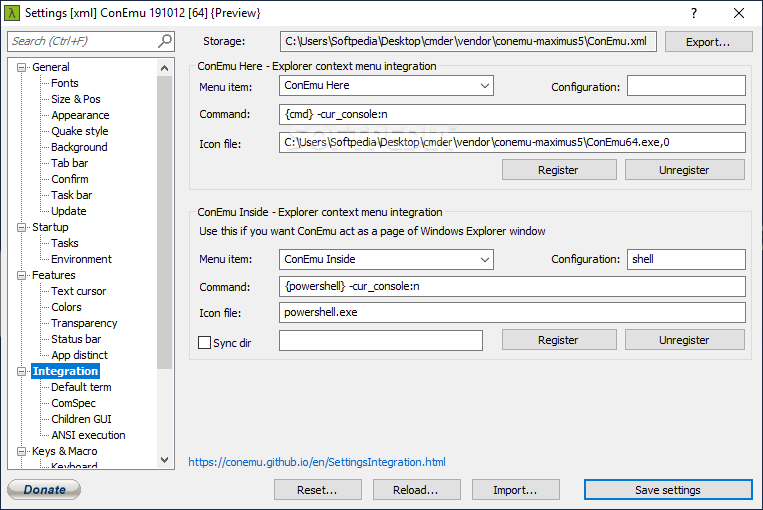This screenshot has height=510, width=763.
Task: Click the powershell.exe Icon file field
Action: click(512, 312)
